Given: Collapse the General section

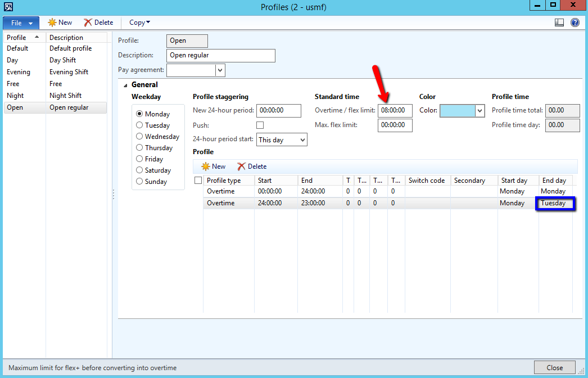Looking at the screenshot, I should point(125,85).
